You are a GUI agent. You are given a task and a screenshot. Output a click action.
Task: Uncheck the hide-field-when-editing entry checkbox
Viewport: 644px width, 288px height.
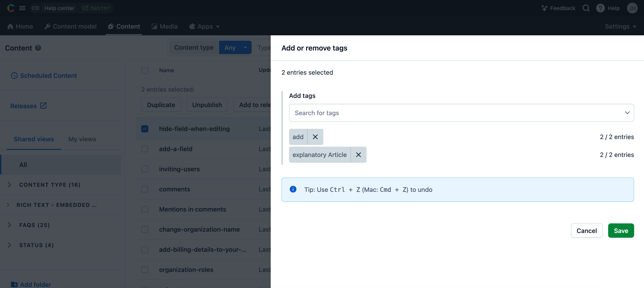tap(145, 129)
